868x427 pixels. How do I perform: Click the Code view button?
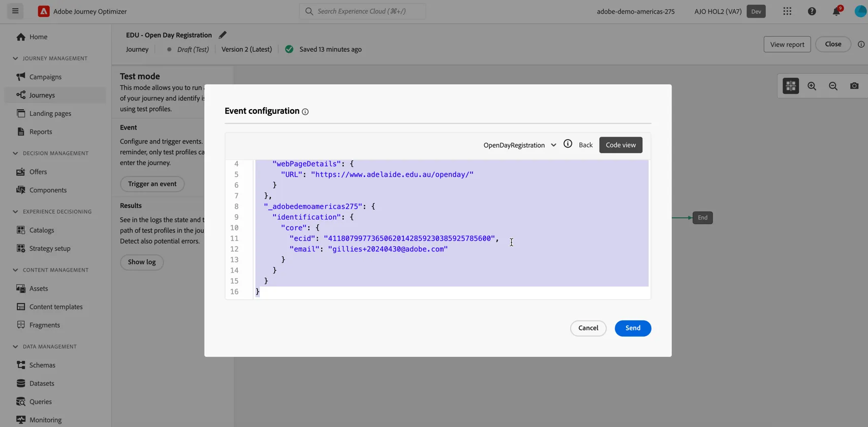click(621, 145)
